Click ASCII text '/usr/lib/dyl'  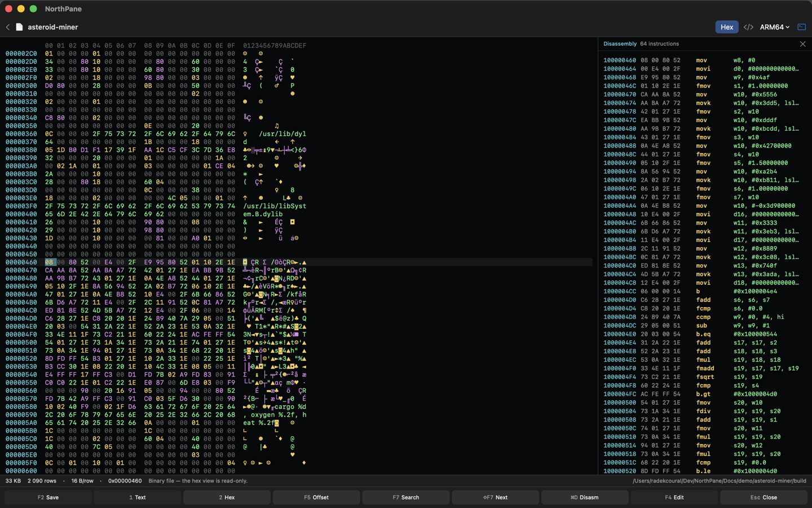coord(283,134)
